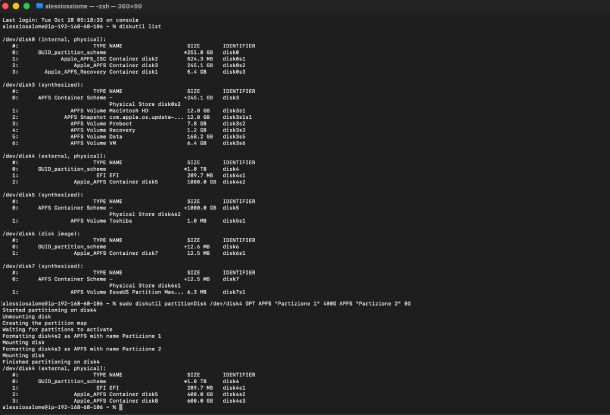610x415 pixels.
Task: Click the 'Recovery' volume name under disk3
Action: pos(122,130)
